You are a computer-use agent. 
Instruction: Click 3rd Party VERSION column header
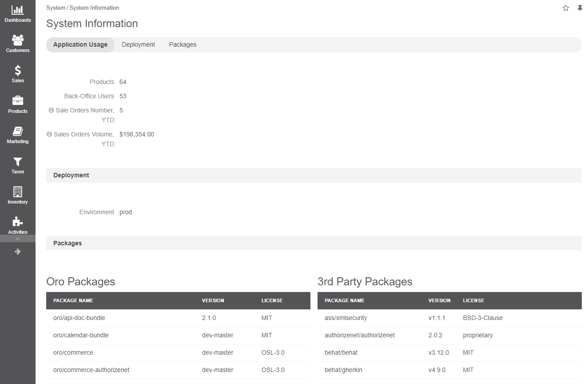point(440,300)
